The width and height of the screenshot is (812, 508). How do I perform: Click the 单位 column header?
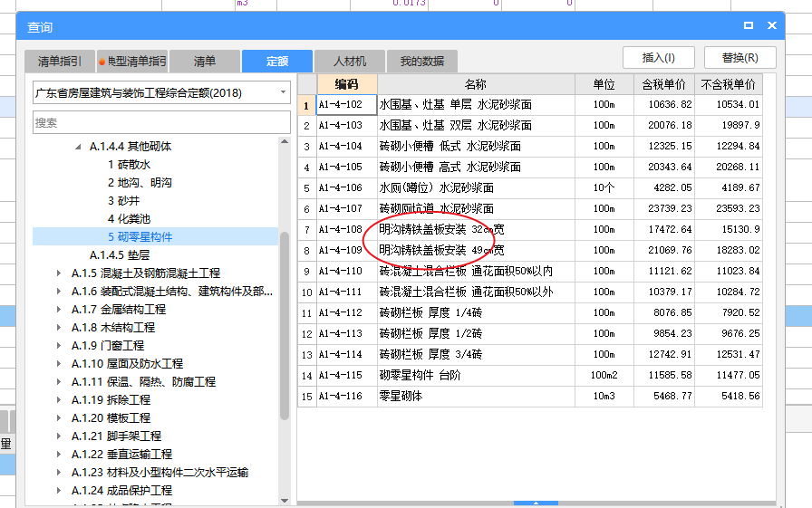[x=604, y=84]
